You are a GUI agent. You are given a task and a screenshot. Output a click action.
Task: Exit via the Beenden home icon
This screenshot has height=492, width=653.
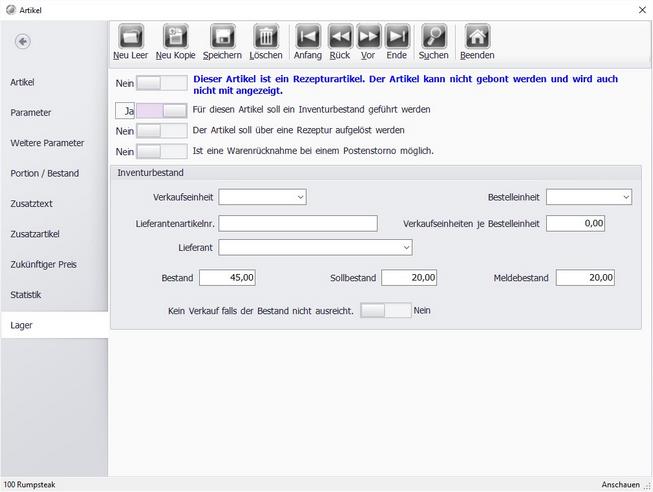click(477, 37)
